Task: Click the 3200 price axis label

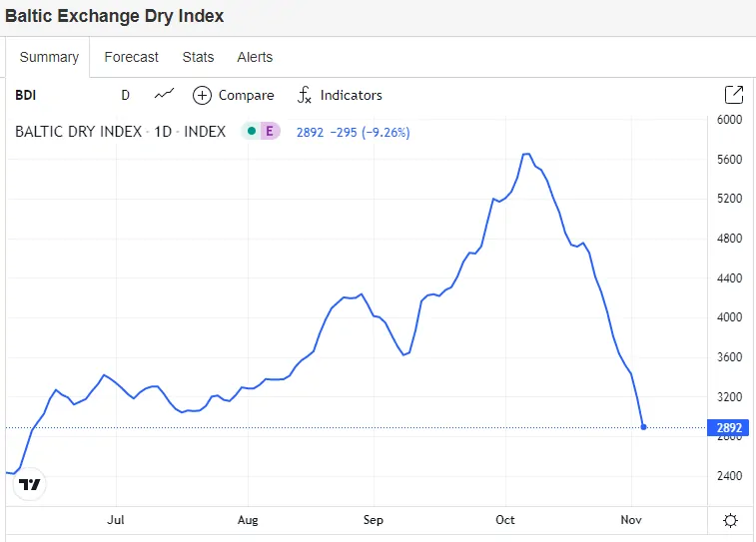Action: 729,397
